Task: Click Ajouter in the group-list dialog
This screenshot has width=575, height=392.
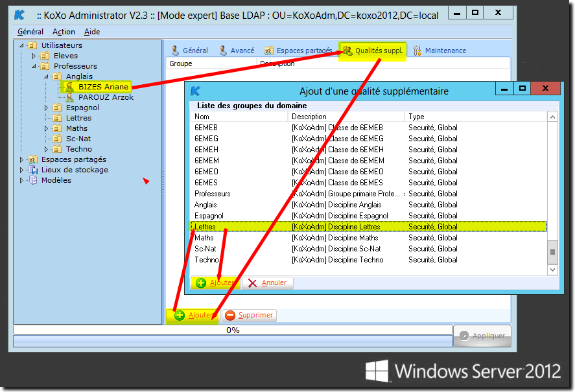Action: pos(215,282)
